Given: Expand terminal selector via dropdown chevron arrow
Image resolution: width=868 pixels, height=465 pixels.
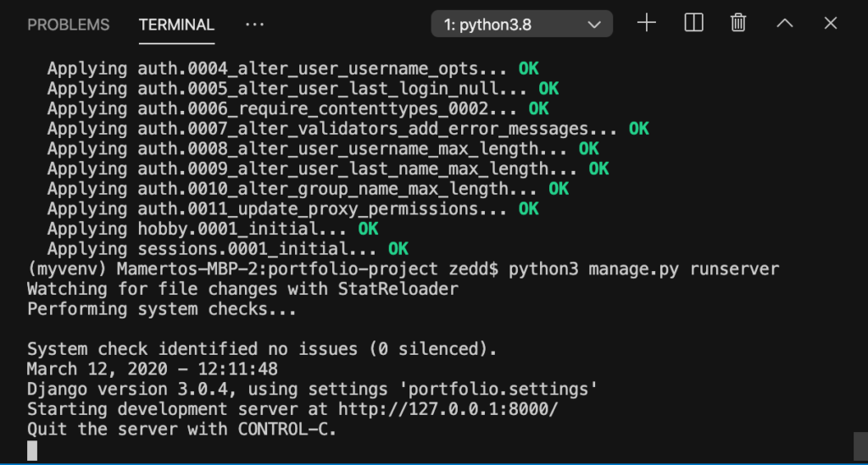Looking at the screenshot, I should coord(594,25).
